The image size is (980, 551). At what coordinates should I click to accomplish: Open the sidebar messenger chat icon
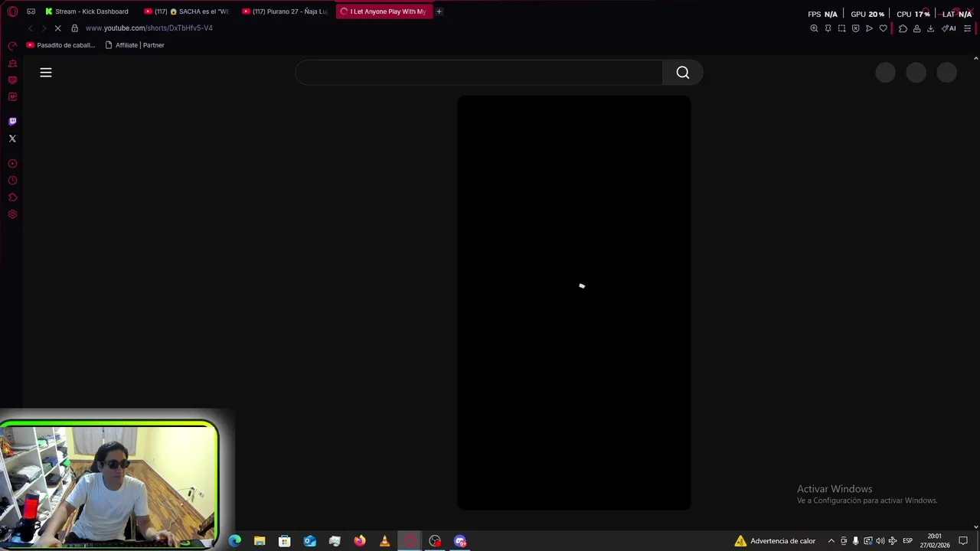pos(12,80)
